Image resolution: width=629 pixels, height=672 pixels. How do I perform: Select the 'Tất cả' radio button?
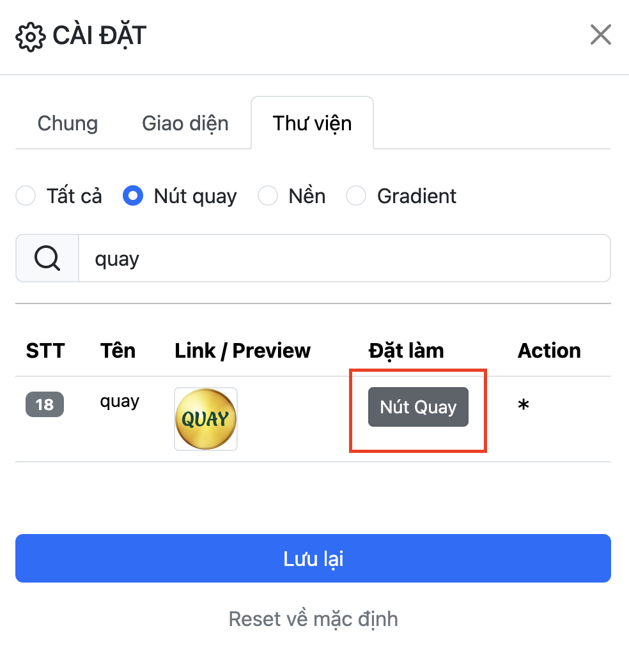coord(25,195)
